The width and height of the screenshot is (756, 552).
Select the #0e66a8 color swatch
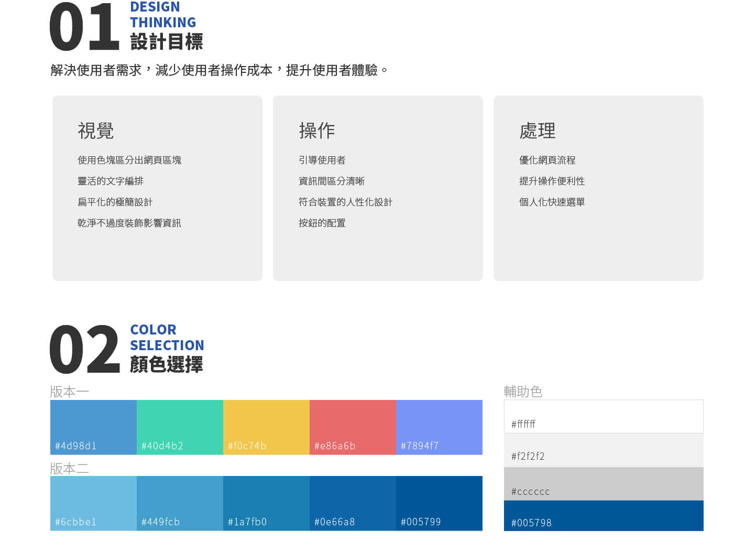pyautogui.click(x=352, y=503)
